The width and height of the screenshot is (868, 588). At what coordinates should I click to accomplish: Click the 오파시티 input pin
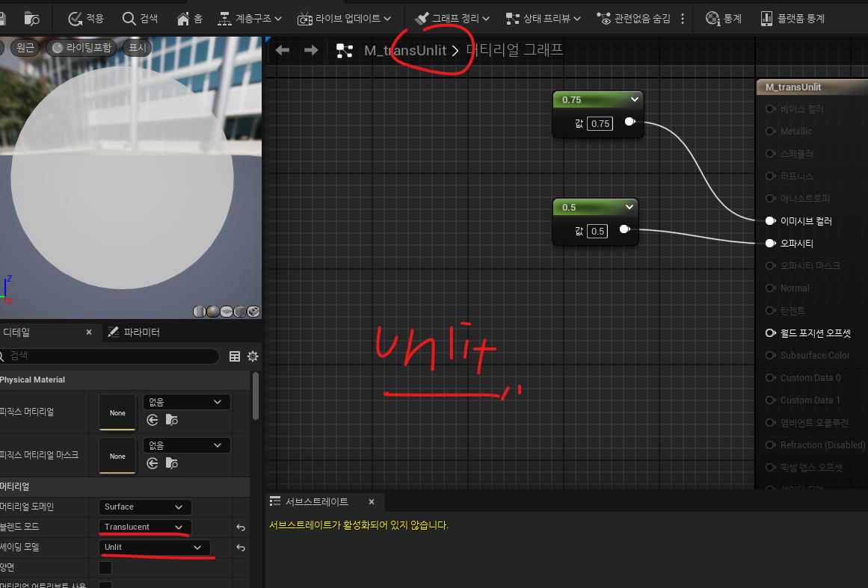pyautogui.click(x=770, y=244)
